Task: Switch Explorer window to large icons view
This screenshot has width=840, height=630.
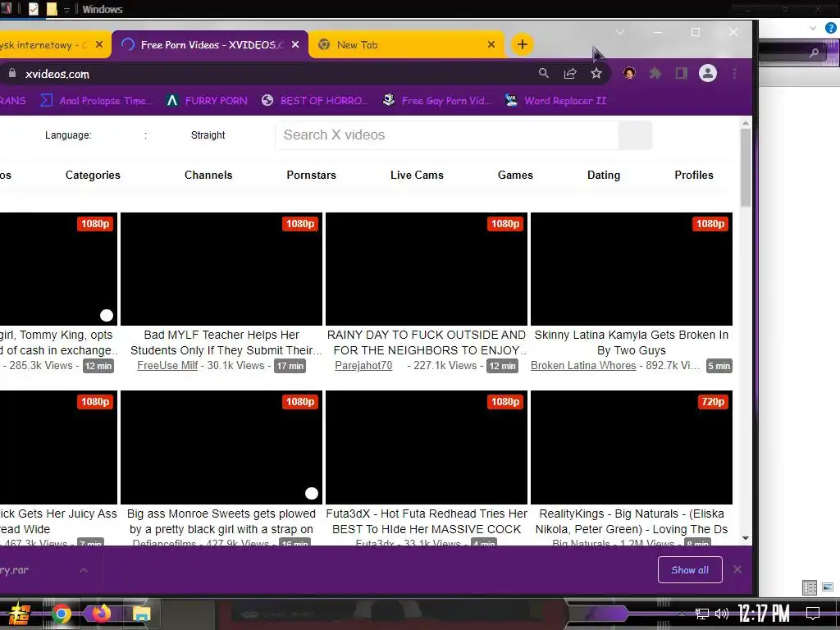Action: [x=828, y=587]
